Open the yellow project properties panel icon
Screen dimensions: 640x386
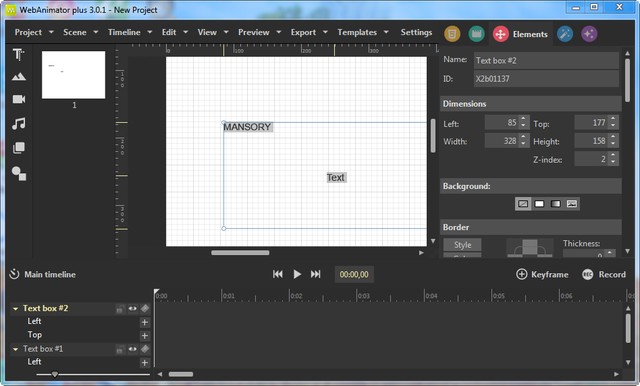coord(452,34)
